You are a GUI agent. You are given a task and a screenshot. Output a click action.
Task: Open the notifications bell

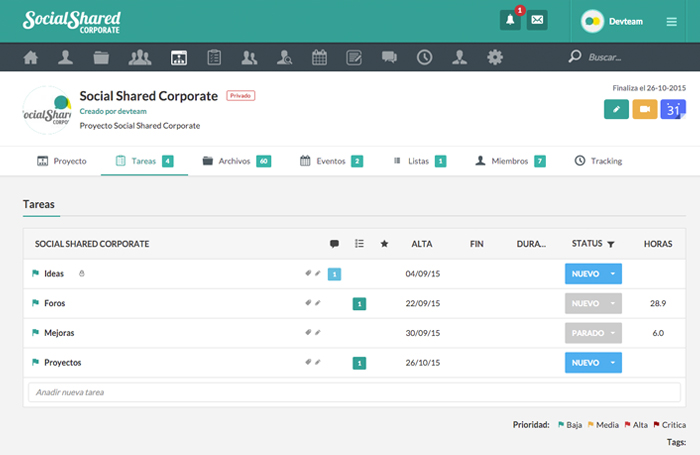click(510, 20)
